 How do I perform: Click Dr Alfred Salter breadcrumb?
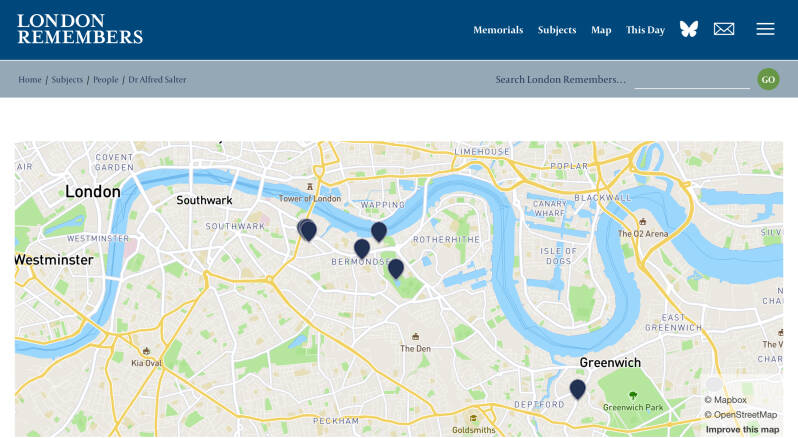click(x=157, y=79)
